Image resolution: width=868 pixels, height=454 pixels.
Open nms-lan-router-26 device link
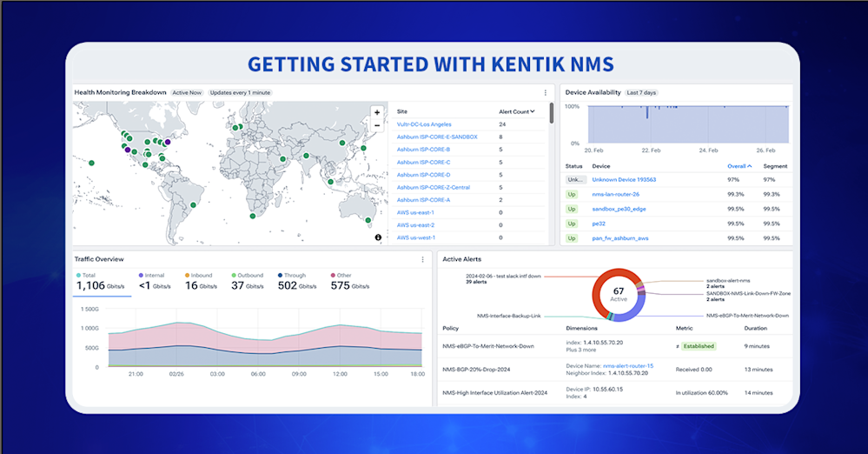615,195
